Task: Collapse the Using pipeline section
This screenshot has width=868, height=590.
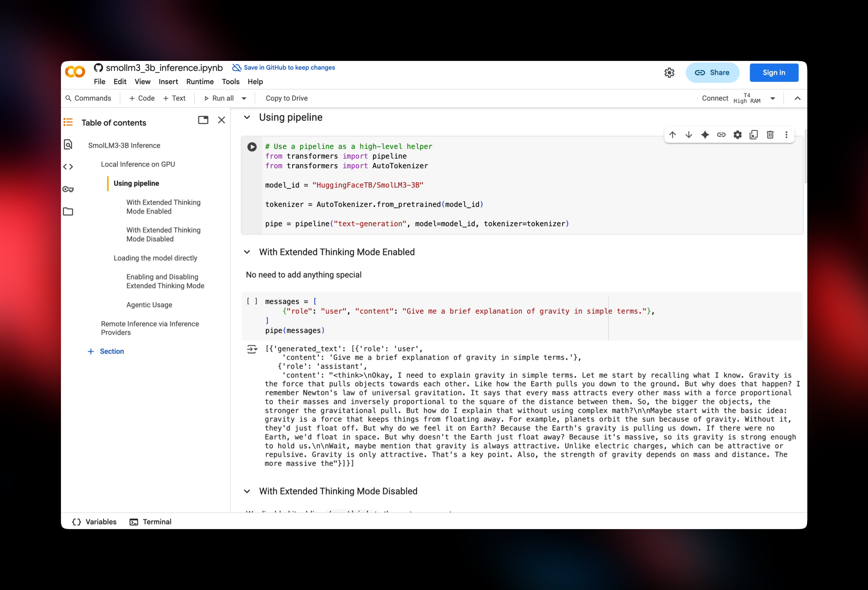Action: coord(247,117)
